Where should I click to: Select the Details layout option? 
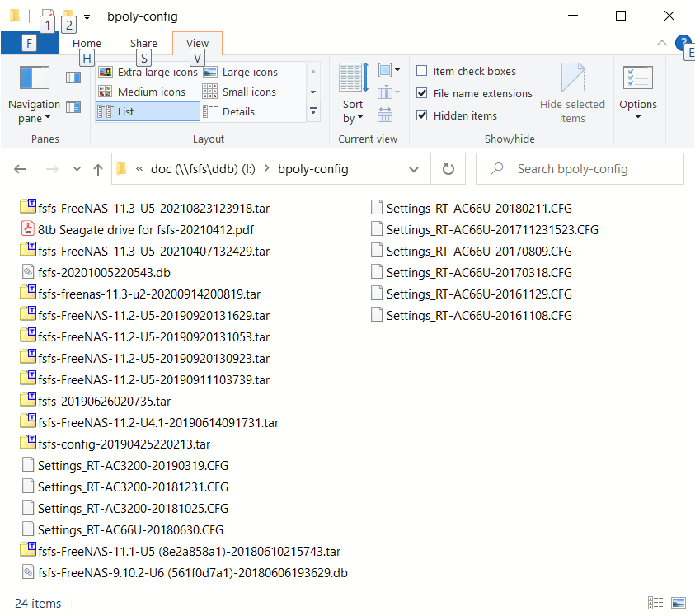[x=228, y=111]
